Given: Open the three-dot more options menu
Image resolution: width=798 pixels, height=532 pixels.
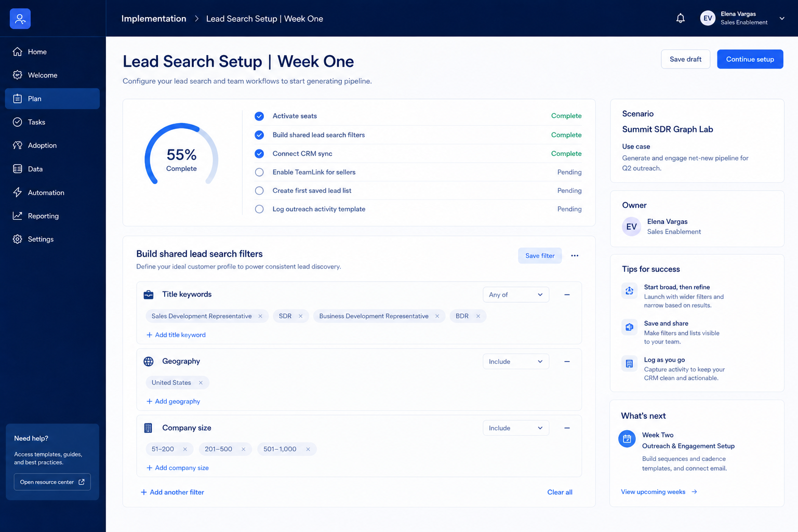Looking at the screenshot, I should click(575, 256).
